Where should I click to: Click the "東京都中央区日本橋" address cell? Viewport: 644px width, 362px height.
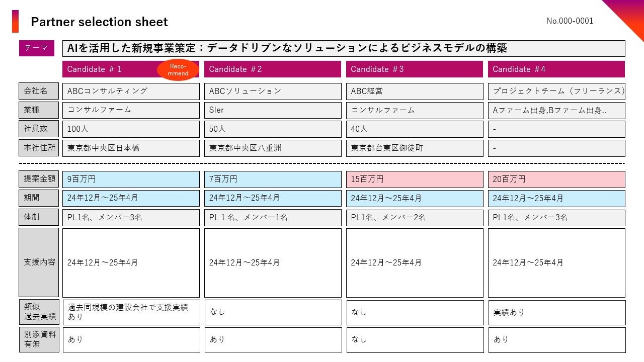(x=131, y=148)
